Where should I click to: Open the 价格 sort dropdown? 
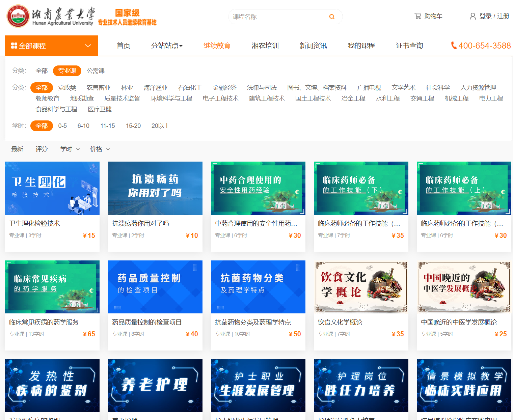click(100, 149)
